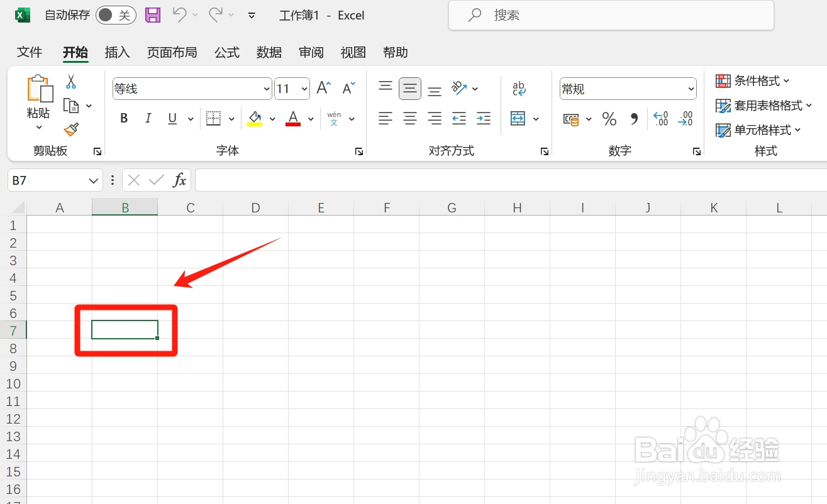The height and width of the screenshot is (504, 827).
Task: Click the Cut scissors icon
Action: 71,82
